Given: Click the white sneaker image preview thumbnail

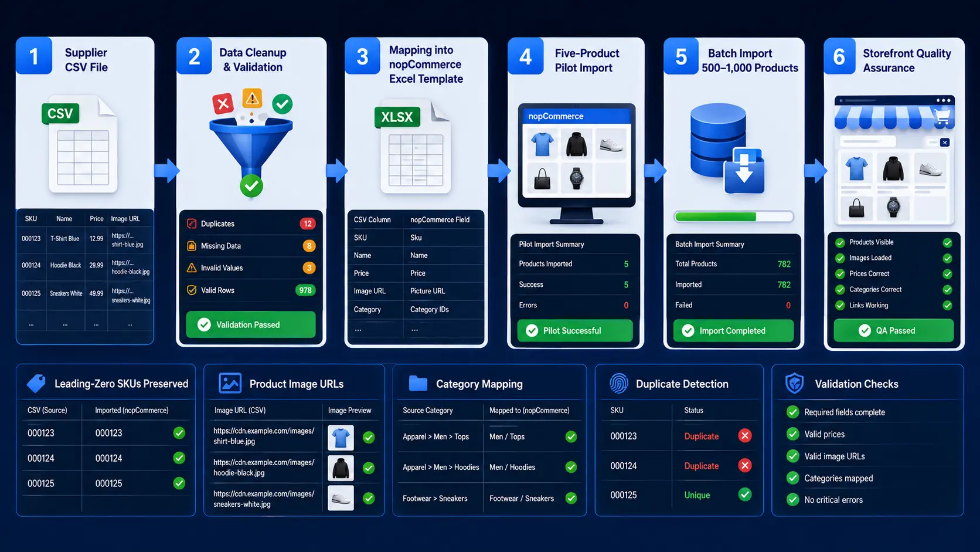Looking at the screenshot, I should (341, 498).
